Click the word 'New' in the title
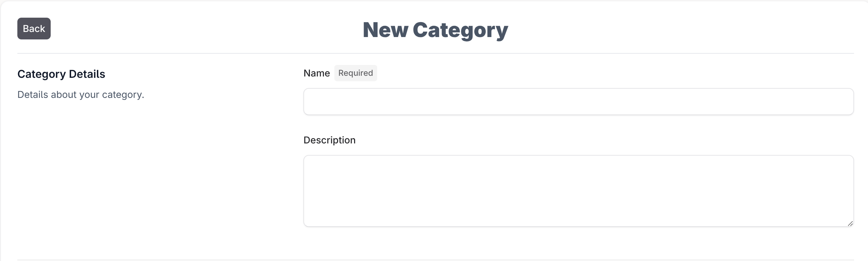This screenshot has width=868, height=261. [x=385, y=30]
